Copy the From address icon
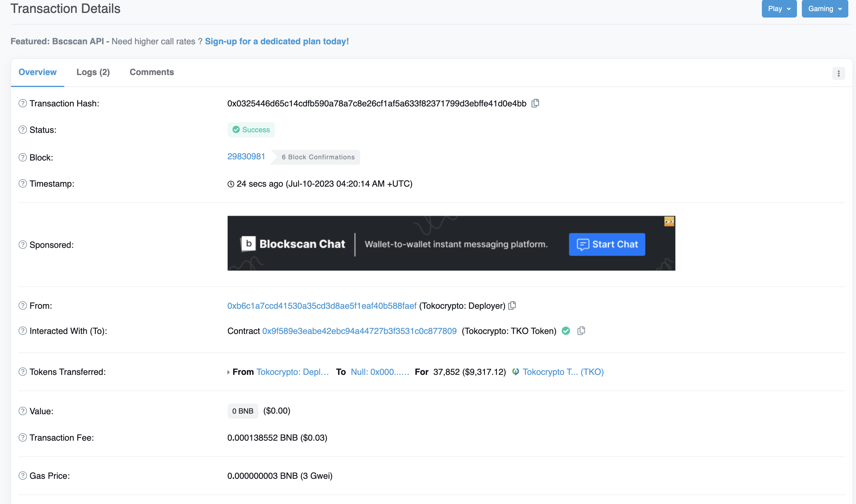Viewport: 856px width, 504px height. click(512, 305)
